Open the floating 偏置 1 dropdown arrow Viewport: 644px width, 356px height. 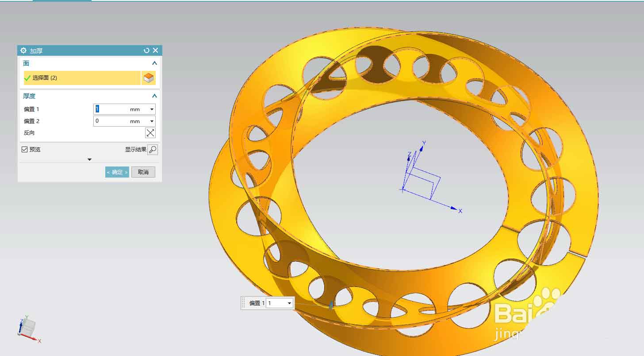tap(289, 303)
